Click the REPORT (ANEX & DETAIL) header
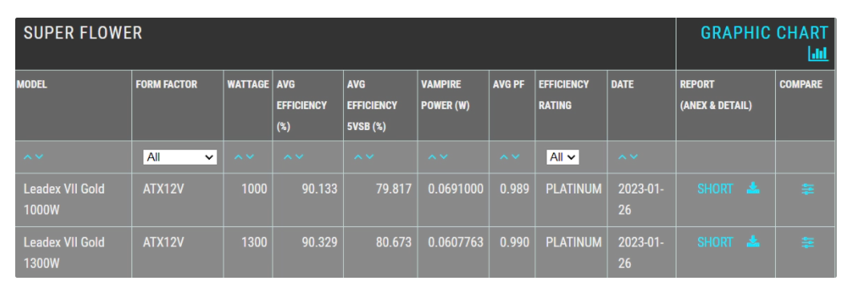The width and height of the screenshot is (868, 297). (716, 95)
